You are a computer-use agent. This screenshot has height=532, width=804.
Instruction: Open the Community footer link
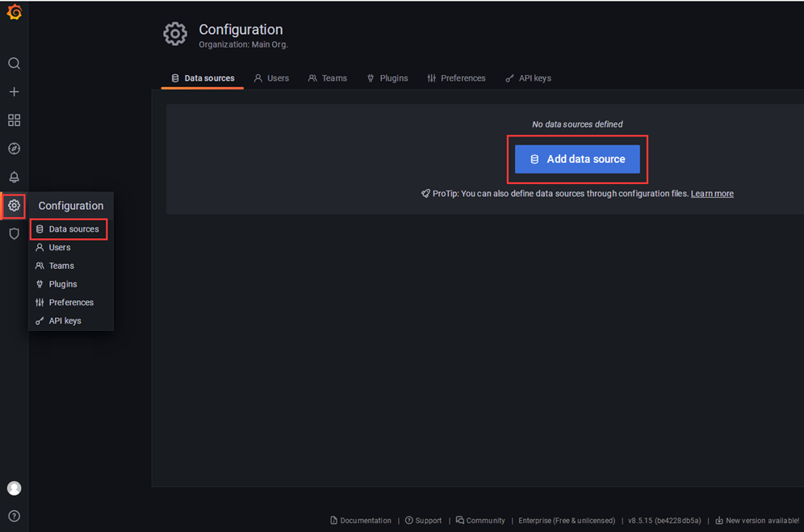pos(480,520)
